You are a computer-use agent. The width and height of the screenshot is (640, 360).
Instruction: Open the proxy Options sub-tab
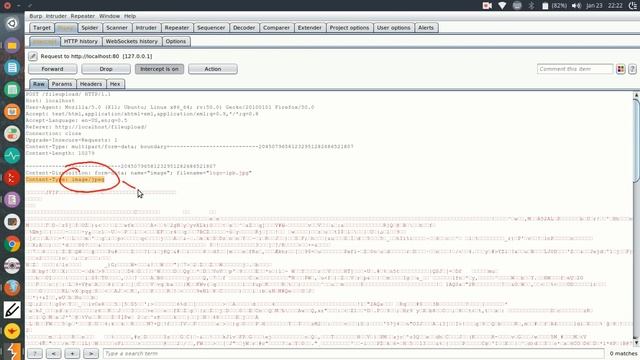(176, 41)
